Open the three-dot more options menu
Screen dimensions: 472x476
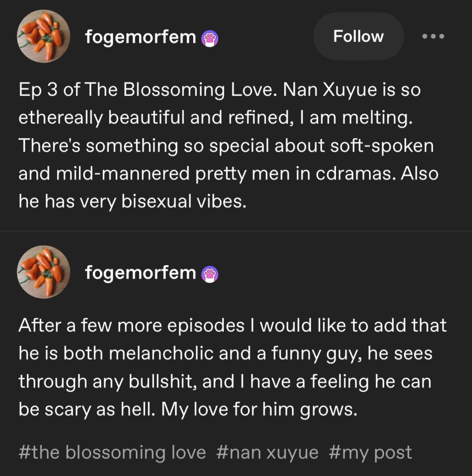[433, 36]
